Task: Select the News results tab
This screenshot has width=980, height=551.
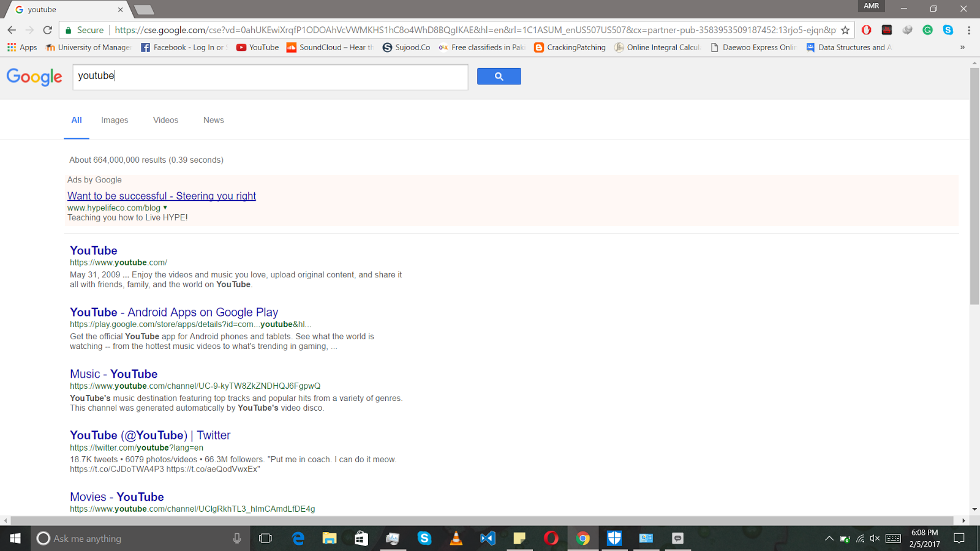Action: coord(213,120)
